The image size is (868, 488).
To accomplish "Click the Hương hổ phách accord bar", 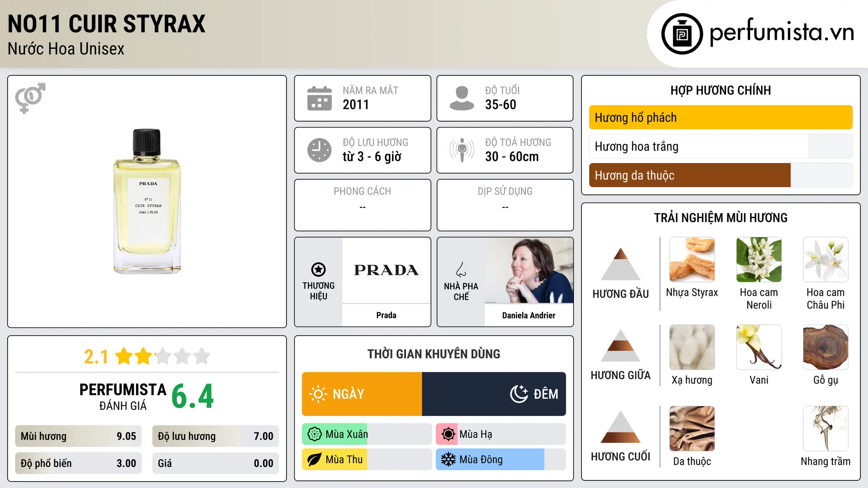I will click(x=721, y=117).
